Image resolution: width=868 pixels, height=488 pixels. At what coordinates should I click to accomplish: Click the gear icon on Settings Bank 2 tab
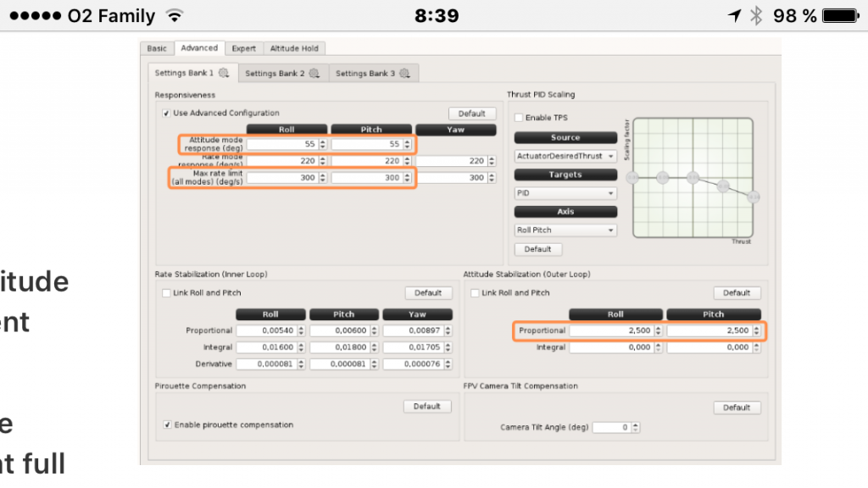(314, 74)
